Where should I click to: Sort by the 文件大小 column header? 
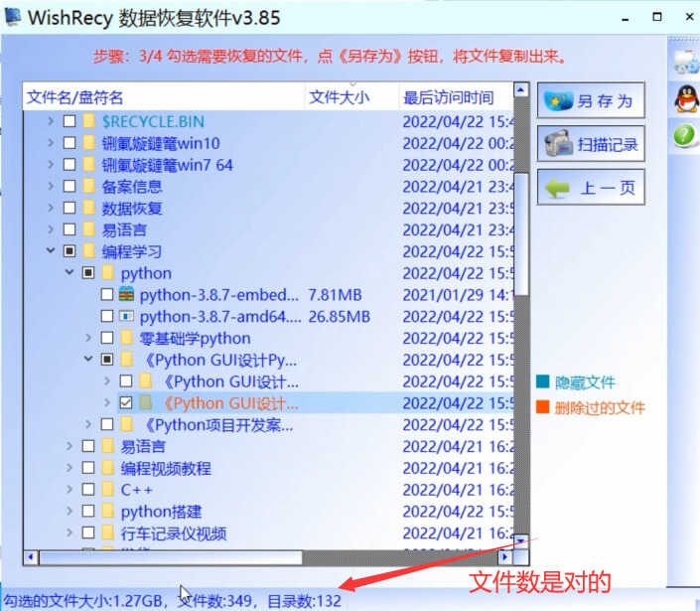coord(351,96)
